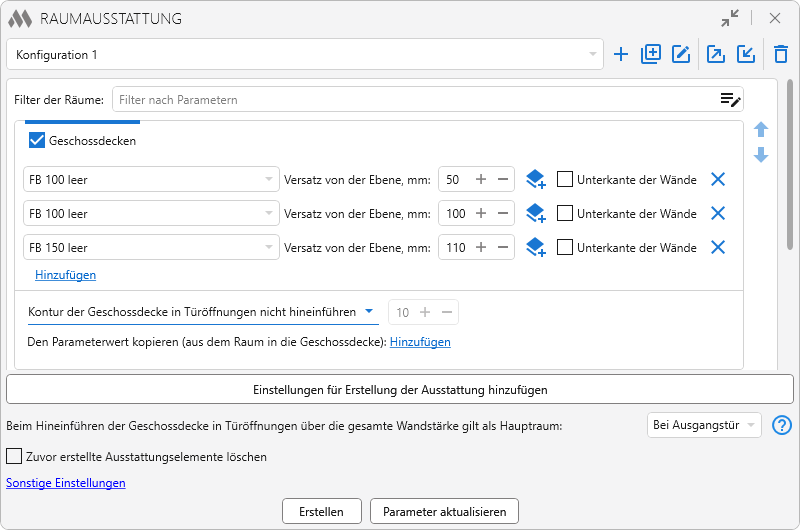The width and height of the screenshot is (800, 530).
Task: Click the Erstellen button
Action: pyautogui.click(x=321, y=511)
